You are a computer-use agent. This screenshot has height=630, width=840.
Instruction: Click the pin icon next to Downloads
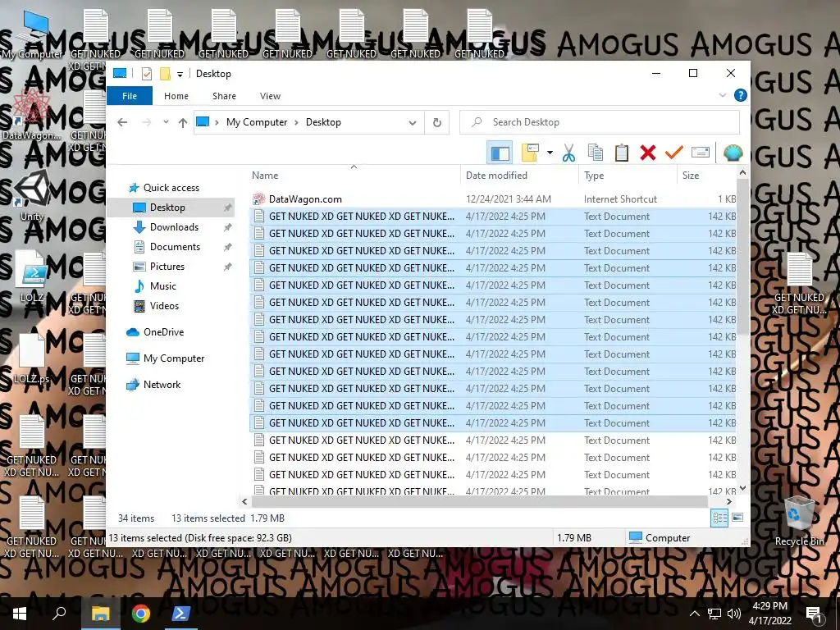pos(228,227)
